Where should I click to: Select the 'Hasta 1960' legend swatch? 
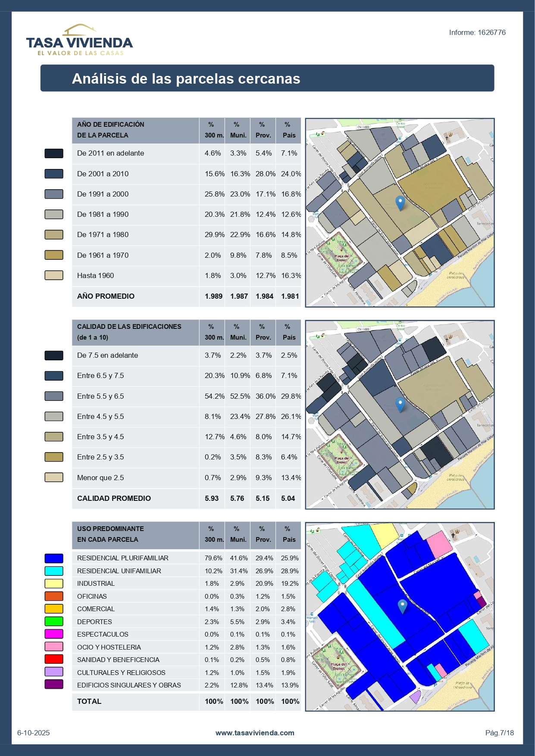click(x=54, y=275)
